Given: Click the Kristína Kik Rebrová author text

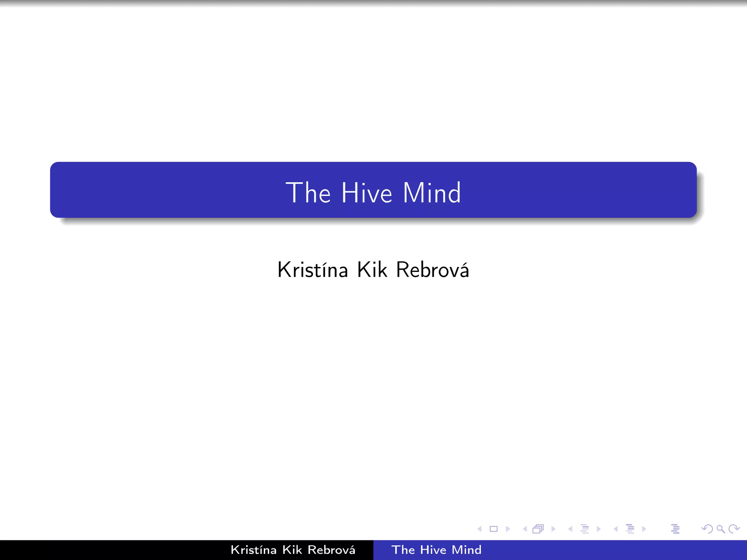Looking at the screenshot, I should (x=373, y=270).
